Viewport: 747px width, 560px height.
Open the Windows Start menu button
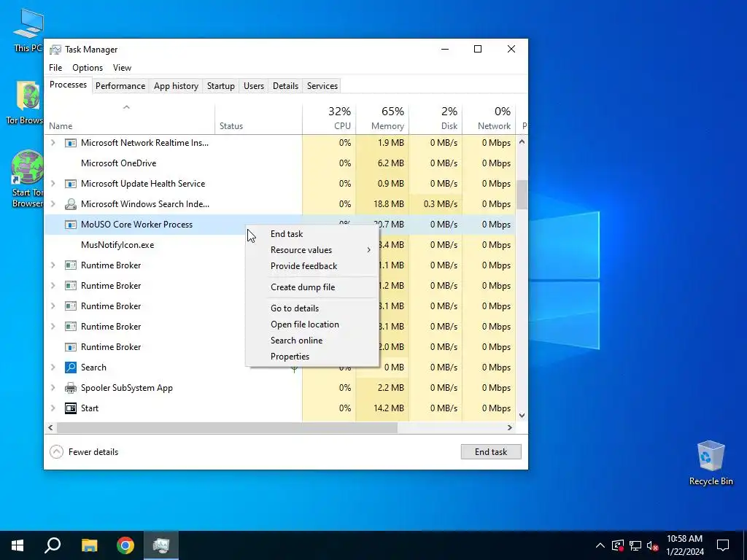tap(18, 545)
